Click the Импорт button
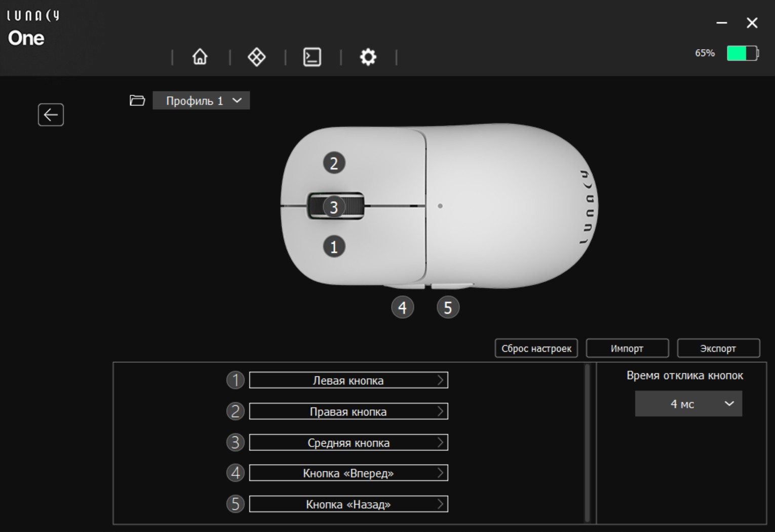Screen dimensions: 775x532 point(627,349)
